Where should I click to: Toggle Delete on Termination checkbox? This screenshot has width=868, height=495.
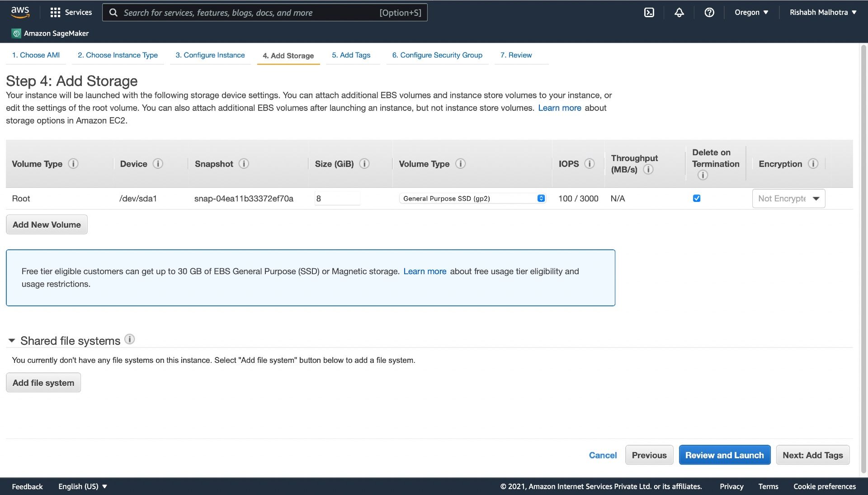[696, 198]
